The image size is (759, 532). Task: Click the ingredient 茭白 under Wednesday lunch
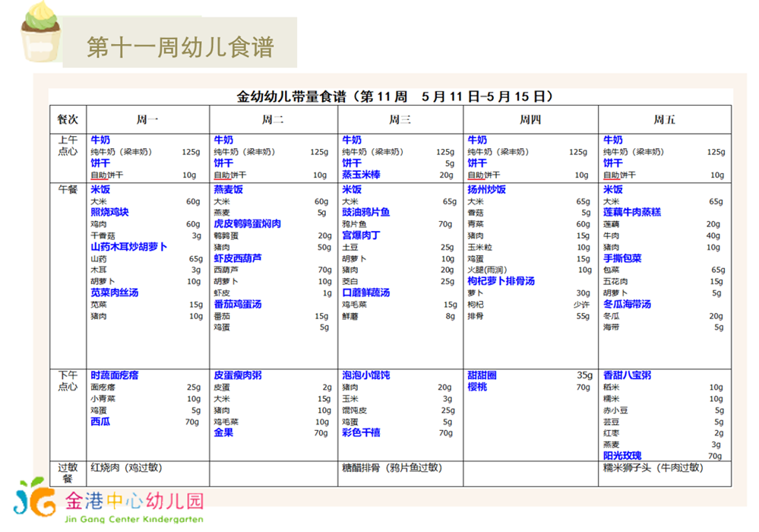[350, 281]
